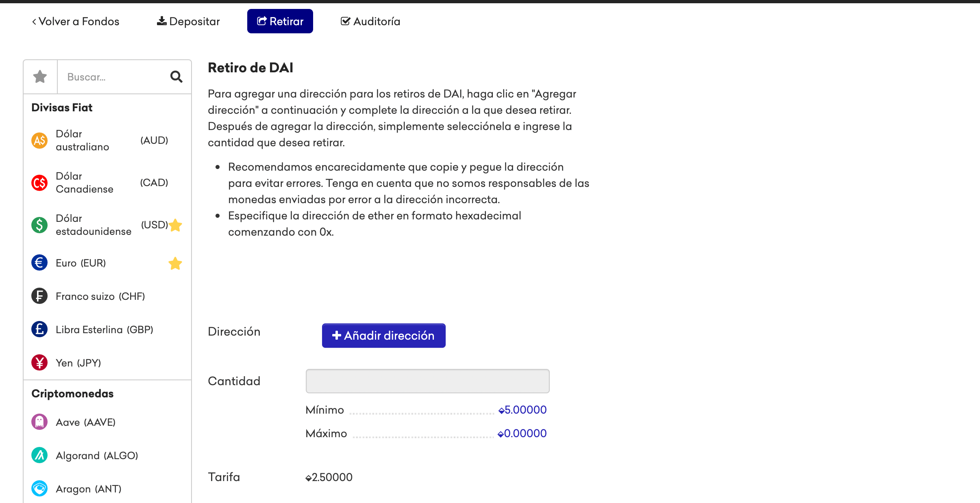Click the search magnifier icon
Screen dimensions: 980x503
click(176, 77)
